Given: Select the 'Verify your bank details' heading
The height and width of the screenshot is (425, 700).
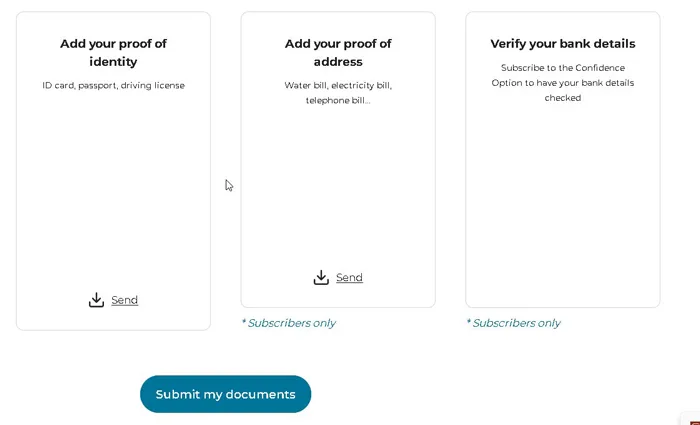Looking at the screenshot, I should pos(562,44).
